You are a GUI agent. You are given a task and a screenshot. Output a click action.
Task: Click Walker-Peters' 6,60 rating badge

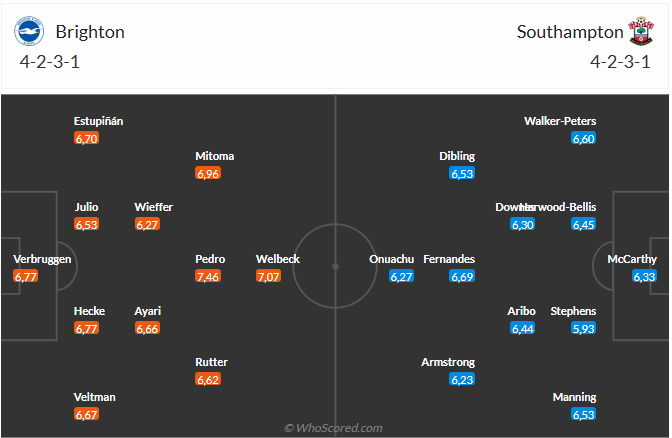584,138
